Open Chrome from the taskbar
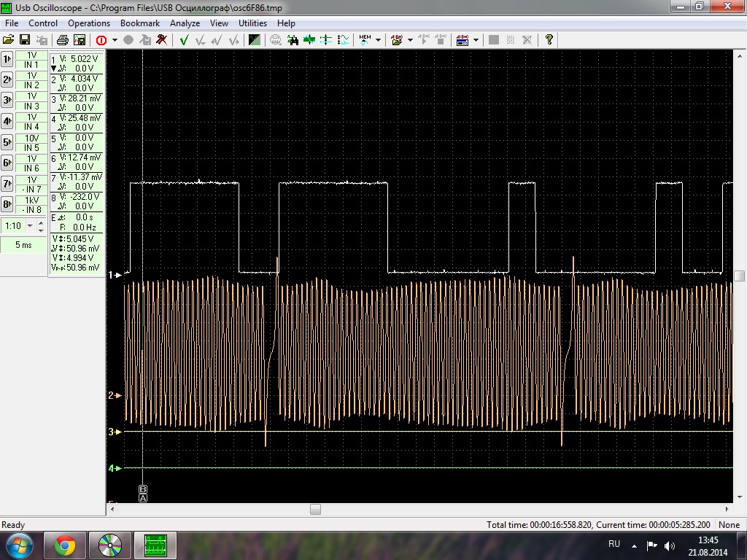The image size is (747, 560). [65, 545]
